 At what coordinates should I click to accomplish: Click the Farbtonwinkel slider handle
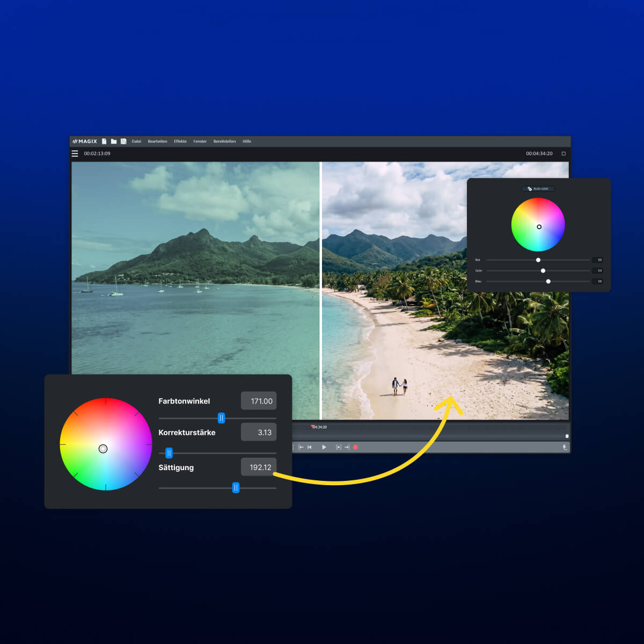pyautogui.click(x=221, y=418)
